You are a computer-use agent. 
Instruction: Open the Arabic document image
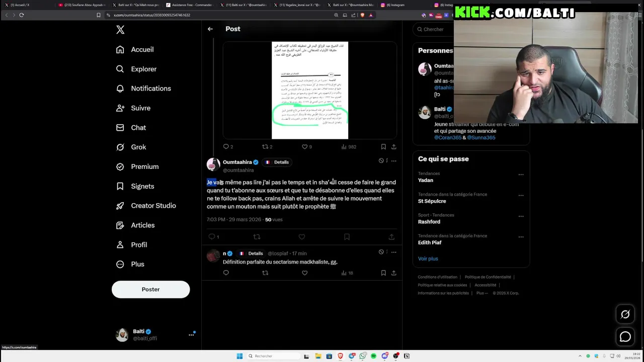[310, 90]
